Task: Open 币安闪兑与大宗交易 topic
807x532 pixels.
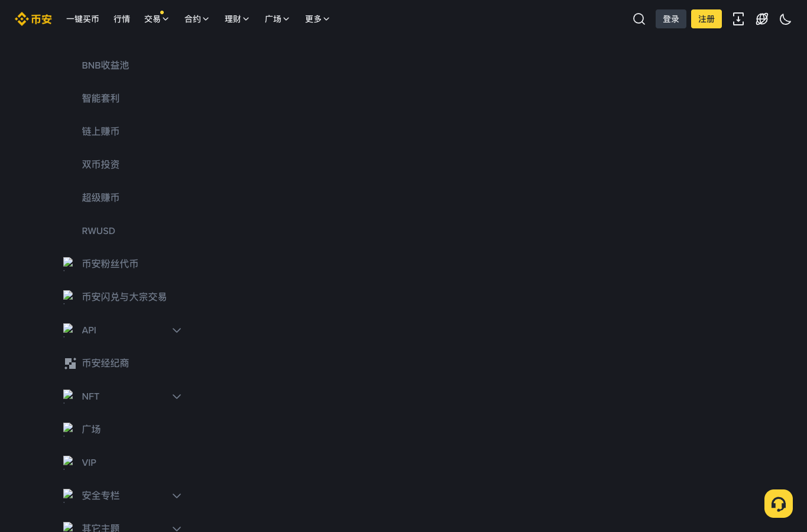Action: (124, 297)
